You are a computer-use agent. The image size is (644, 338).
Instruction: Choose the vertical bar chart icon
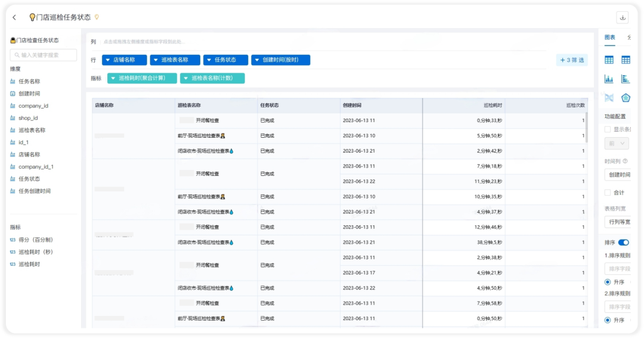pyautogui.click(x=609, y=79)
